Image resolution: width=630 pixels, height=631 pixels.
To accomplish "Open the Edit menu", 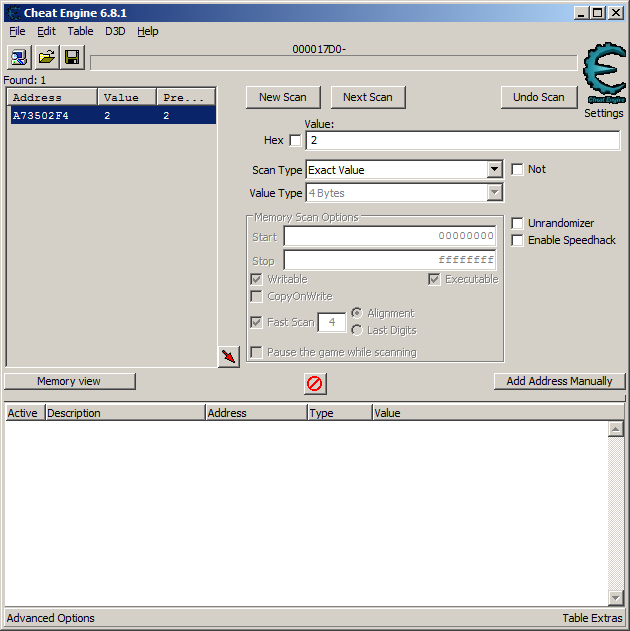I will click(46, 31).
